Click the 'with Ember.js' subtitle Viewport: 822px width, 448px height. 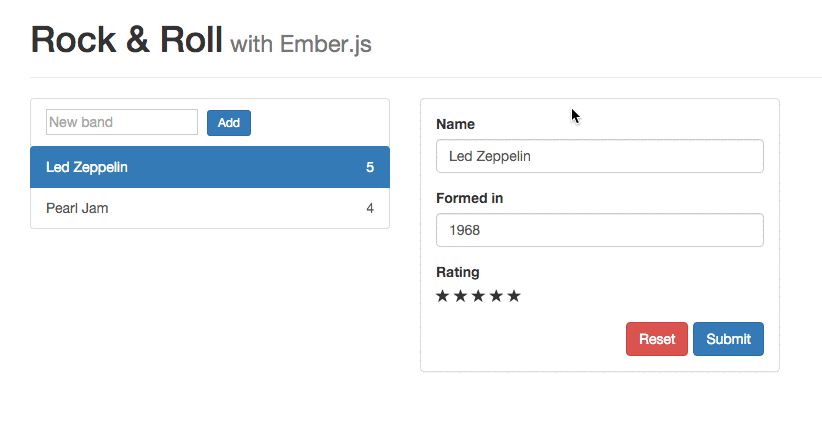point(300,44)
